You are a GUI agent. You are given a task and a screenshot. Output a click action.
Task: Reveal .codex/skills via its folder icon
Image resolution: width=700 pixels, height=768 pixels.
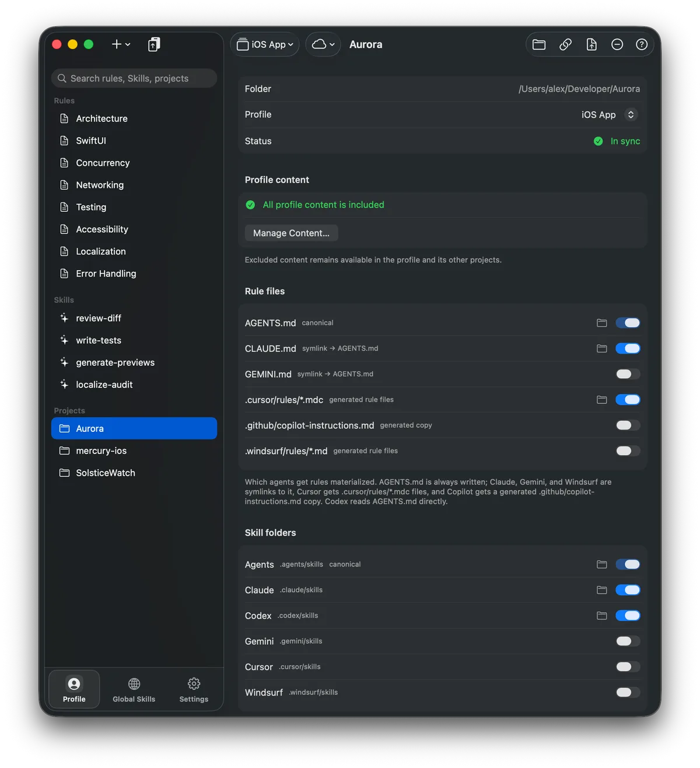[602, 616]
